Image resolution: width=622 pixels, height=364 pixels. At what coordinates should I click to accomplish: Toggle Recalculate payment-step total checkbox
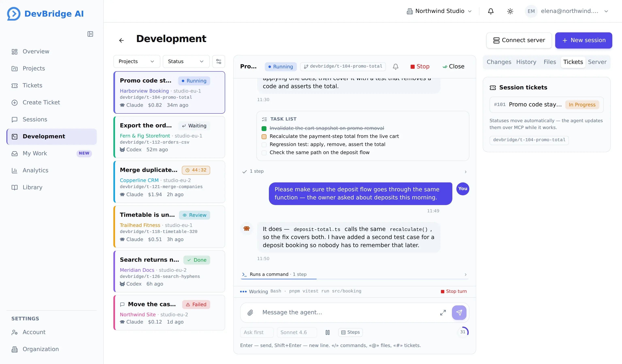tap(264, 136)
